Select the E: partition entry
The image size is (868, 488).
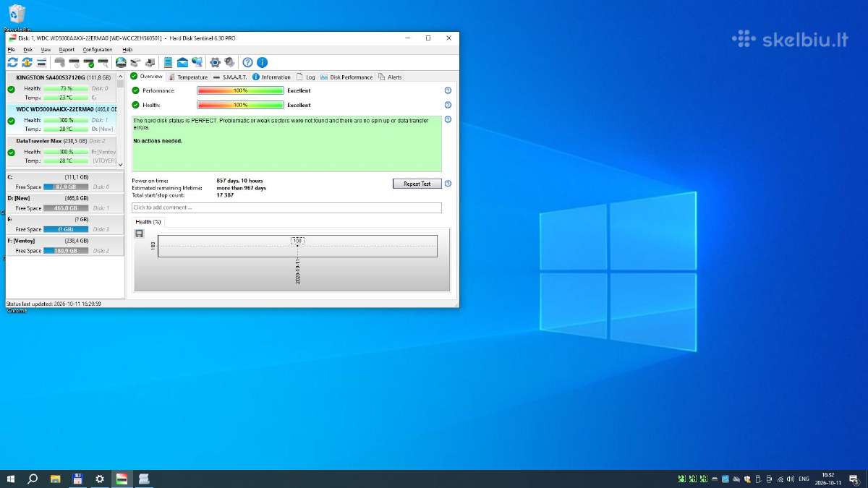[x=64, y=224]
